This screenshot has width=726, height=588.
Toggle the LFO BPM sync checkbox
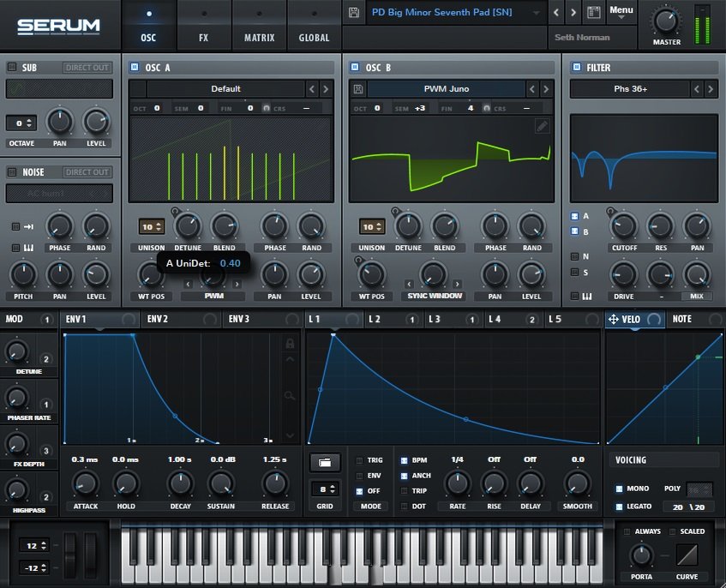[404, 460]
